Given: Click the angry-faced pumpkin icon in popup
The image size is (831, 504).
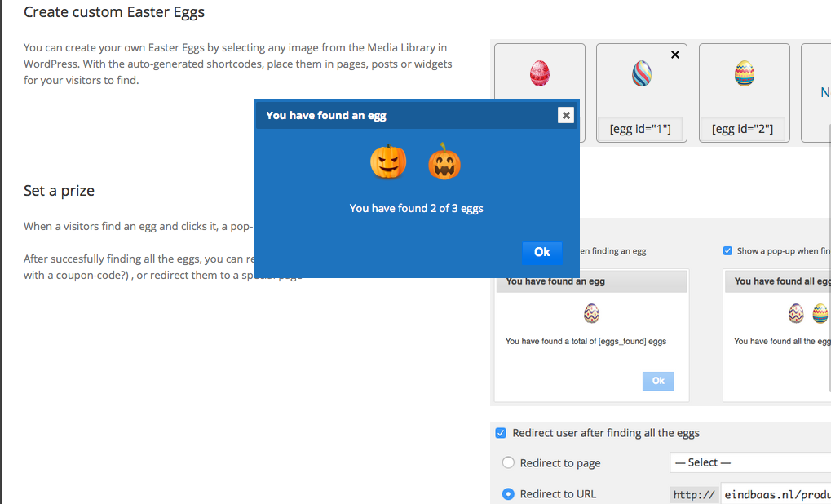Looking at the screenshot, I should [388, 161].
